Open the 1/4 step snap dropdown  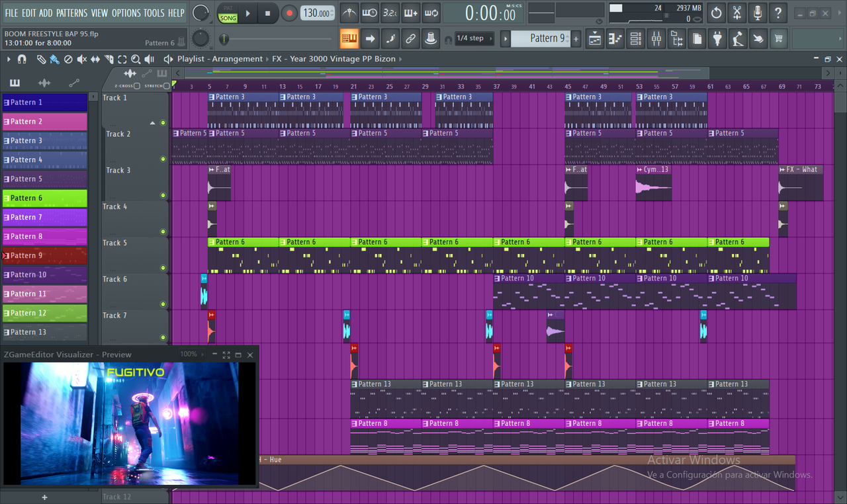(474, 38)
